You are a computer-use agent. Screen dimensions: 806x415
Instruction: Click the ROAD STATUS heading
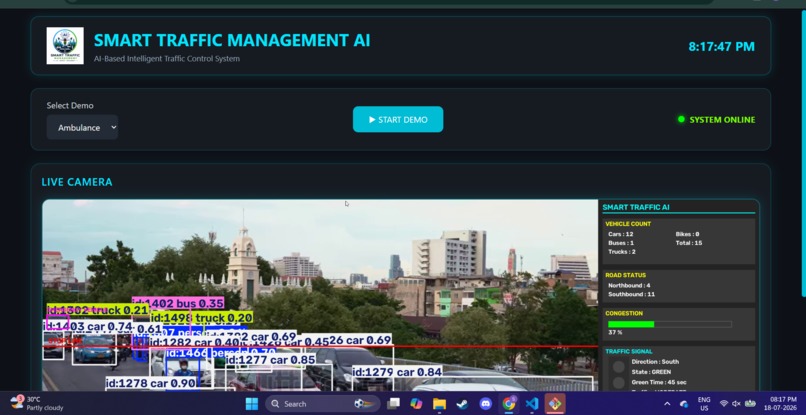(625, 275)
